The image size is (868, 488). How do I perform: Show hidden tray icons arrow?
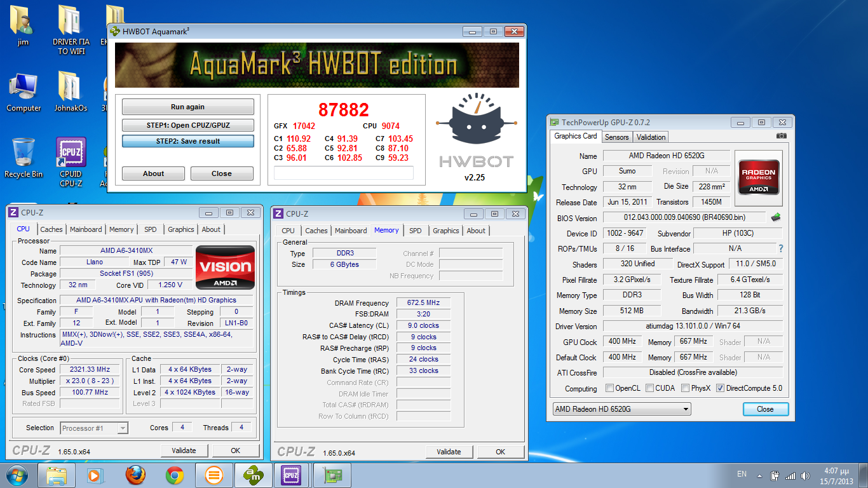[759, 475]
